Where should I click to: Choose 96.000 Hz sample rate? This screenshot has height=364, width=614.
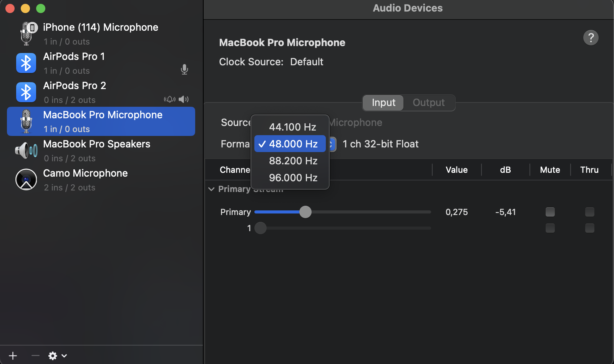click(x=290, y=178)
